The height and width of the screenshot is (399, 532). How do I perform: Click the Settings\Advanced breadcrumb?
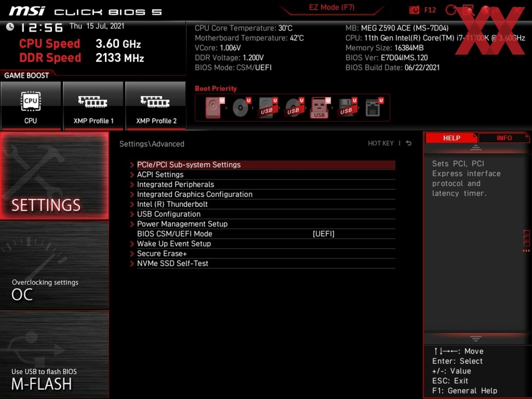(x=152, y=144)
